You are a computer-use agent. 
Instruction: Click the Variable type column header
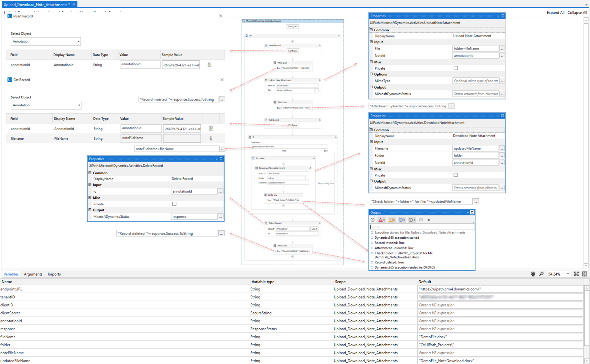point(263,282)
